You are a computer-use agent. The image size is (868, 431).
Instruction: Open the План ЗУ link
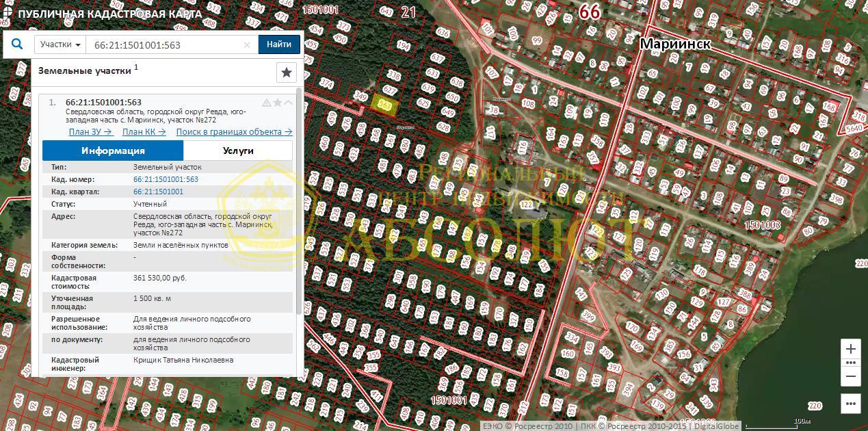pos(91,132)
